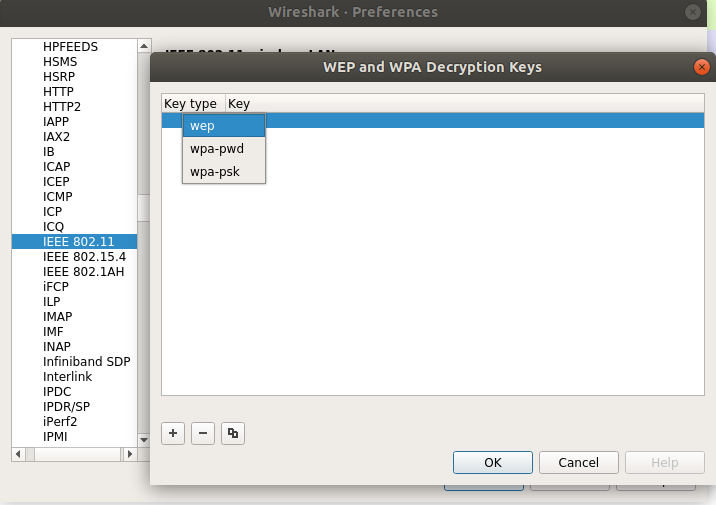Select HSRP protocol
Viewport: 716px width, 505px height.
coord(59,77)
